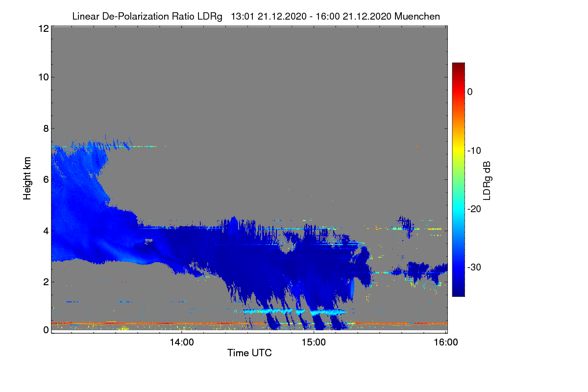Click the 16:00 time axis label
Image resolution: width=588 pixels, height=392 pixels.
pyautogui.click(x=446, y=343)
